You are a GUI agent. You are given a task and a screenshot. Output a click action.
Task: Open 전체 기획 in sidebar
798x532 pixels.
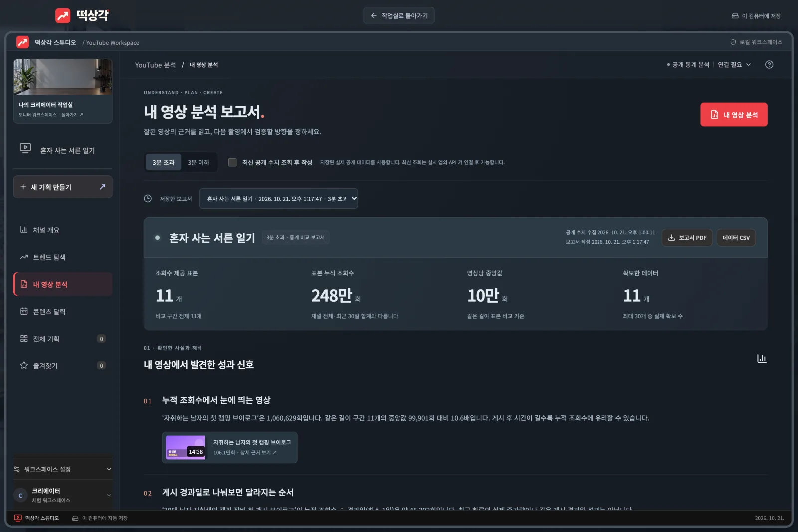coord(63,339)
